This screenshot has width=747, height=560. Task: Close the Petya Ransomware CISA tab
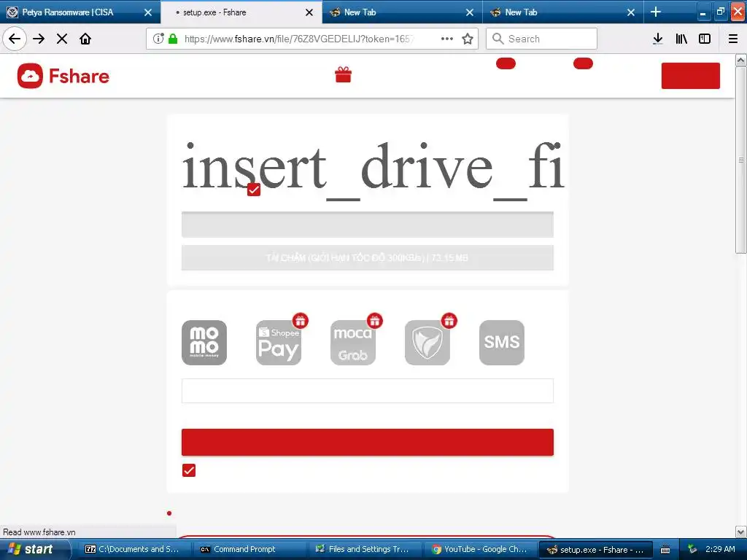(x=148, y=12)
